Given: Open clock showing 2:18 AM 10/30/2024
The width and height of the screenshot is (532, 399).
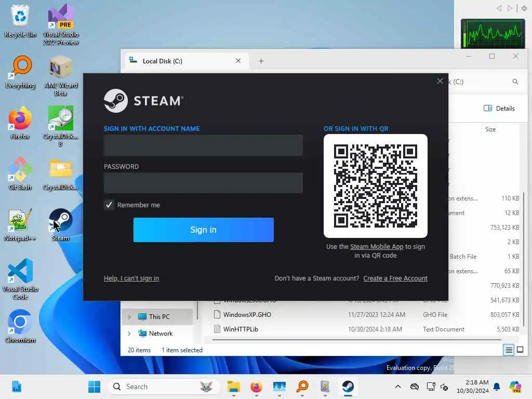Looking at the screenshot, I should [x=472, y=387].
